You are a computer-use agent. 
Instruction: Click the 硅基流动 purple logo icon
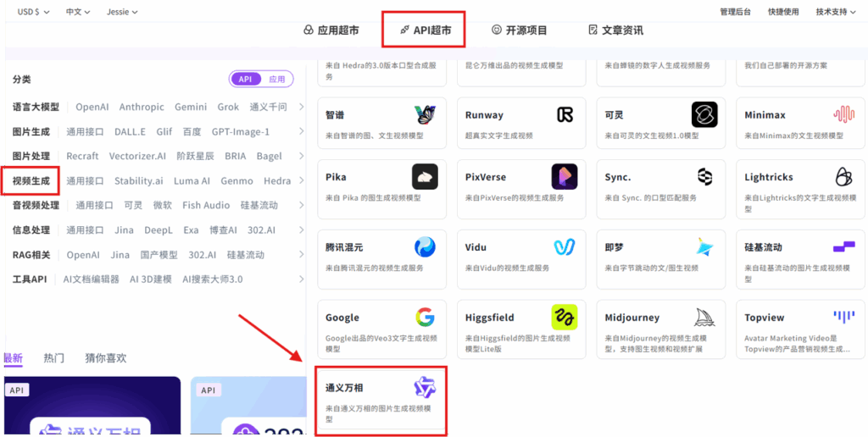[x=843, y=246]
